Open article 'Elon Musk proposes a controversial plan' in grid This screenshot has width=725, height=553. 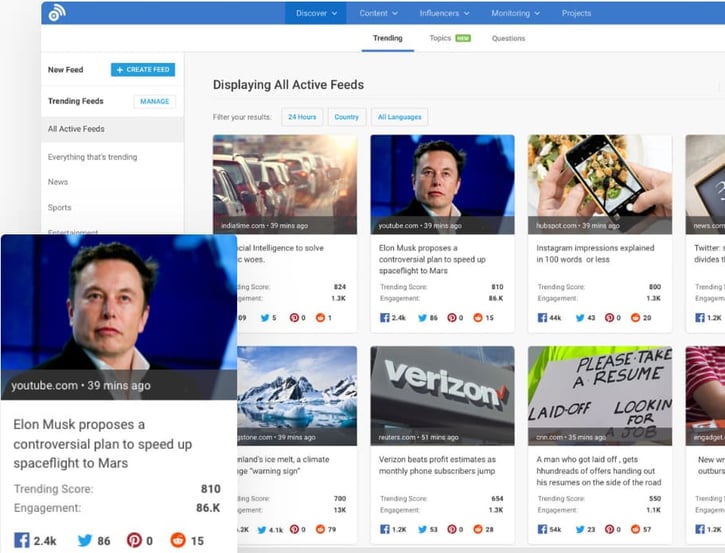(432, 259)
